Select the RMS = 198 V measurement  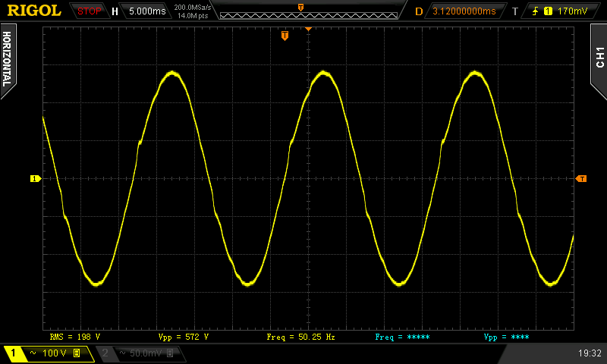pyautogui.click(x=74, y=336)
